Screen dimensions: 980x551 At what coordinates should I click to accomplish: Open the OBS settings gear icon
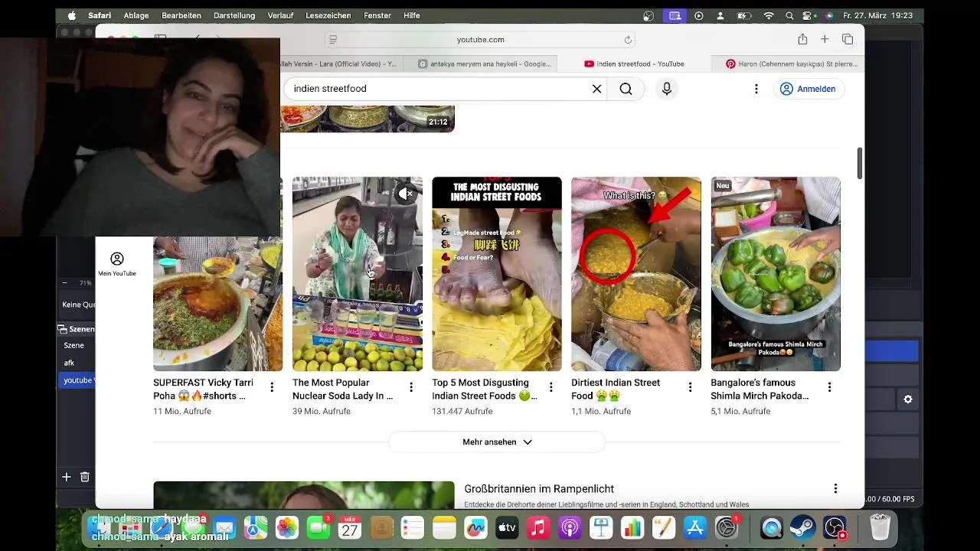coord(908,399)
